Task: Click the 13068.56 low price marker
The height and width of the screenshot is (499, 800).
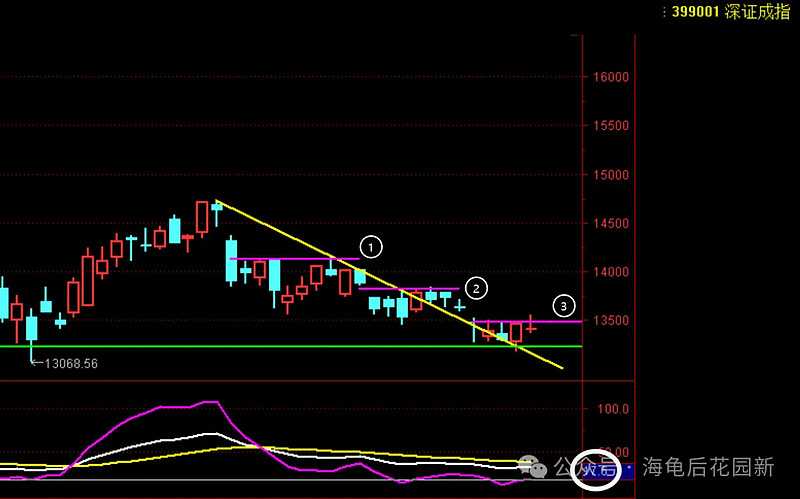Action: pyautogui.click(x=64, y=363)
